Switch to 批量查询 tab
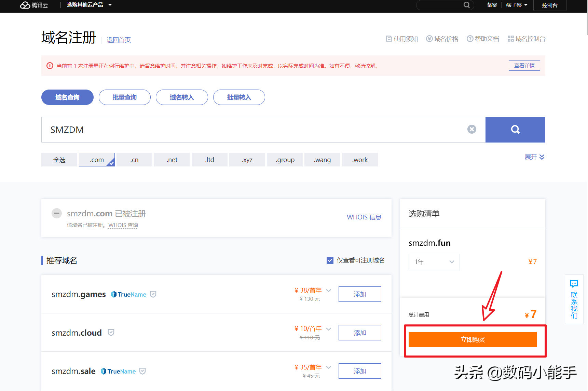 [x=125, y=97]
